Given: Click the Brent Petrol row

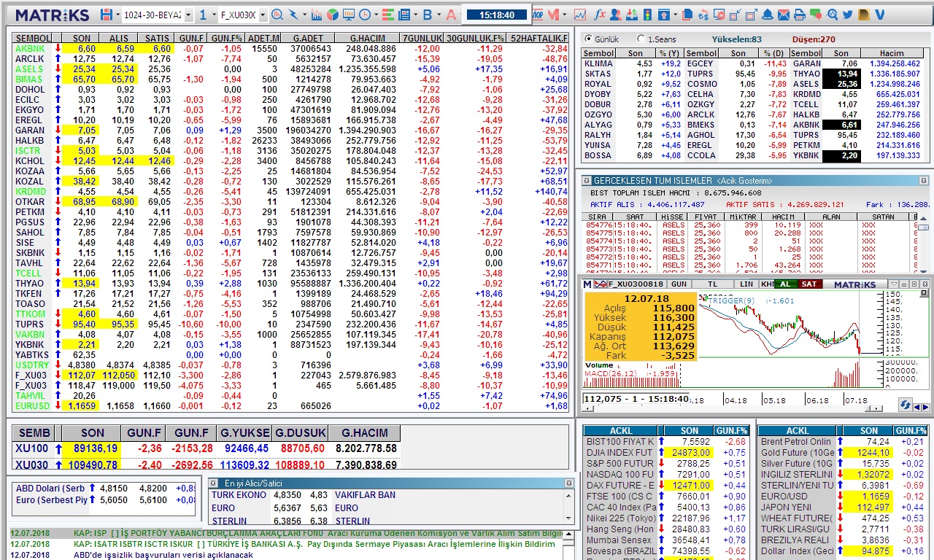Looking at the screenshot, I should click(x=843, y=441).
